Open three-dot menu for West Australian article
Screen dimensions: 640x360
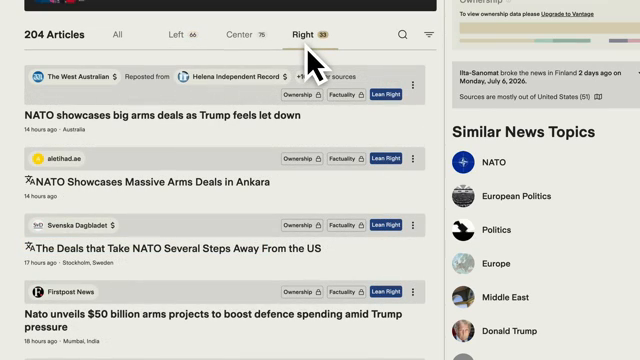413,85
